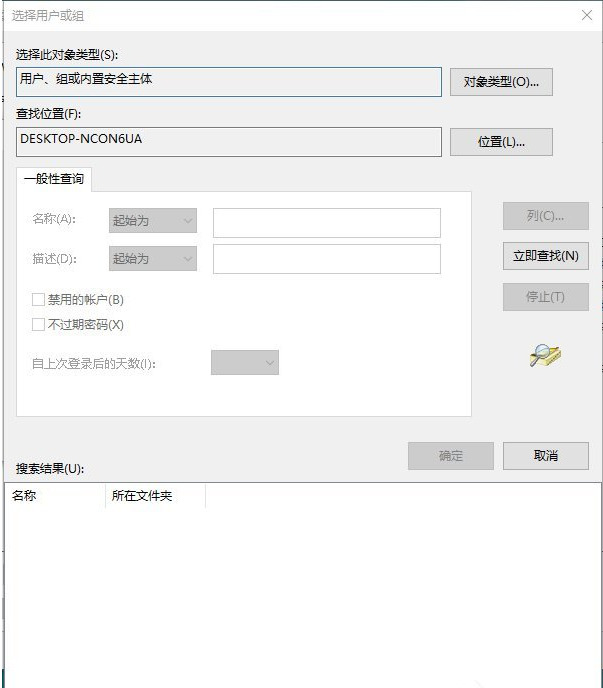This screenshot has width=603, height=688.
Task: Expand 自上次登录后的天数 dropdown
Action: [x=244, y=363]
